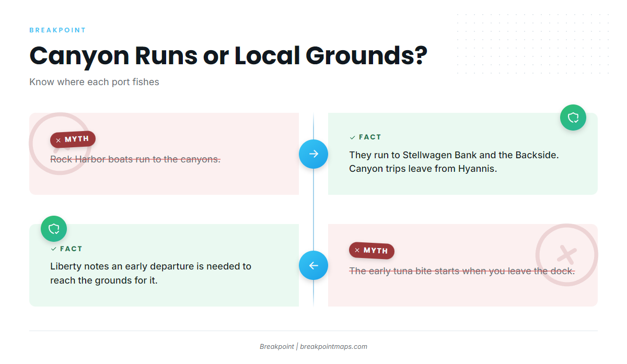This screenshot has height=364, width=627.
Task: Click the MYTH badge above the Rock Harbor statement
Action: click(73, 139)
